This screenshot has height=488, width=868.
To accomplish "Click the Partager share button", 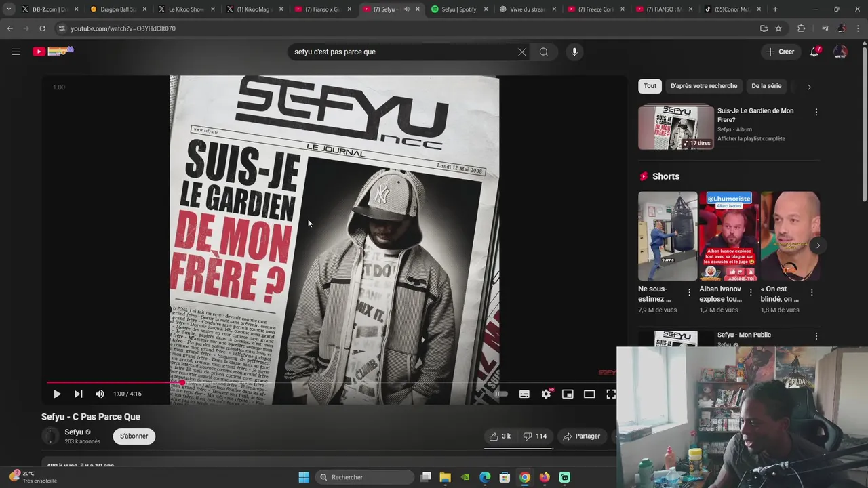I will pyautogui.click(x=582, y=436).
